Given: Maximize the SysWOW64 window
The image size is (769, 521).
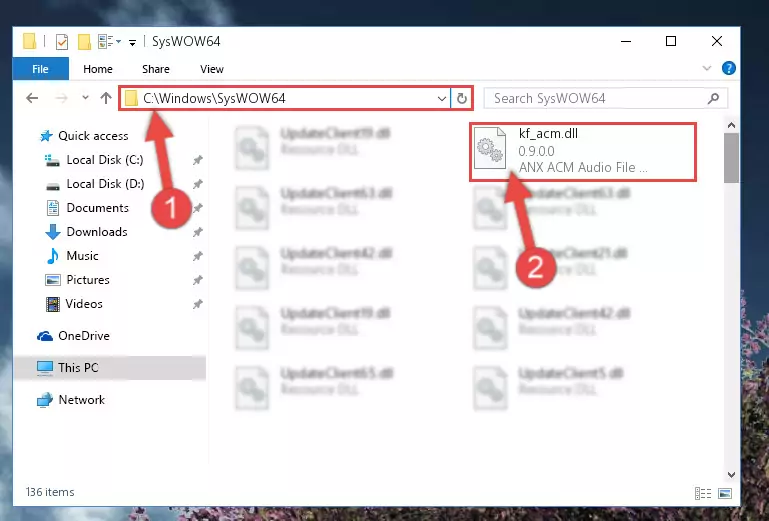Looking at the screenshot, I should coord(671,41).
